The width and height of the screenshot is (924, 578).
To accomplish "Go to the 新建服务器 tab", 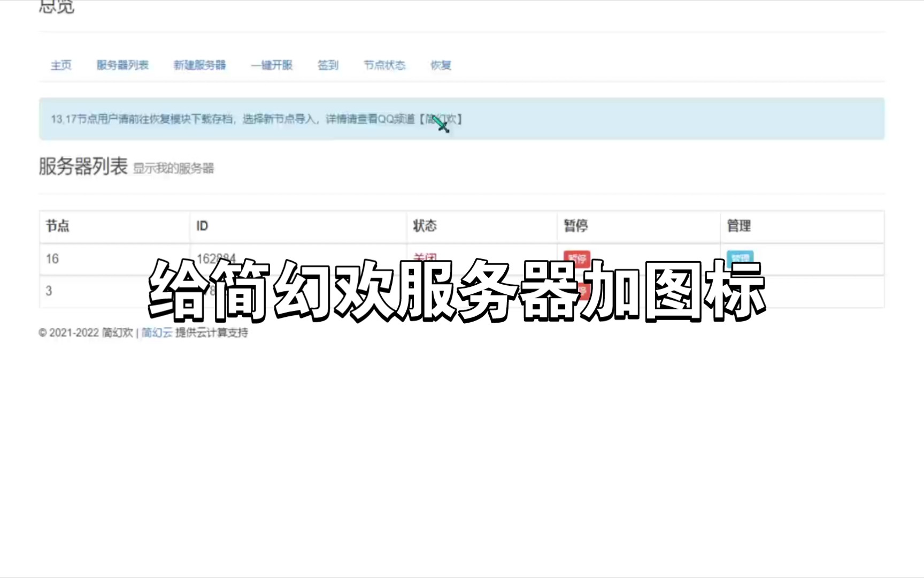I will [x=199, y=65].
